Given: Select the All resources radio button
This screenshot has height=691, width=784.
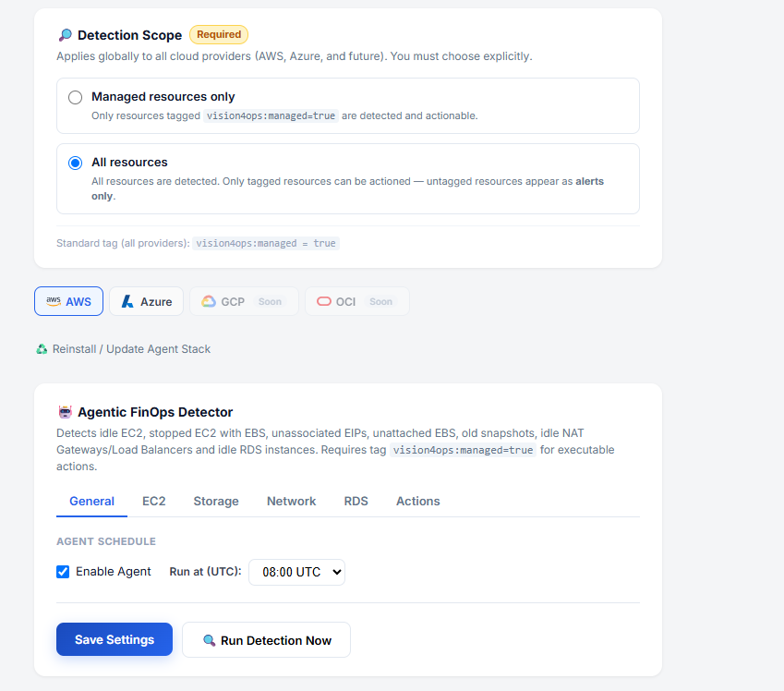Looking at the screenshot, I should (76, 164).
